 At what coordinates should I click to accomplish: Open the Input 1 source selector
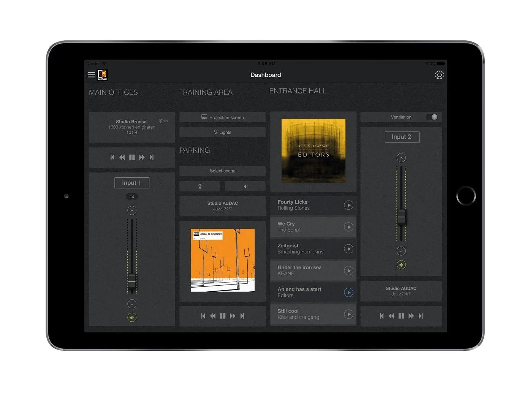pyautogui.click(x=132, y=183)
